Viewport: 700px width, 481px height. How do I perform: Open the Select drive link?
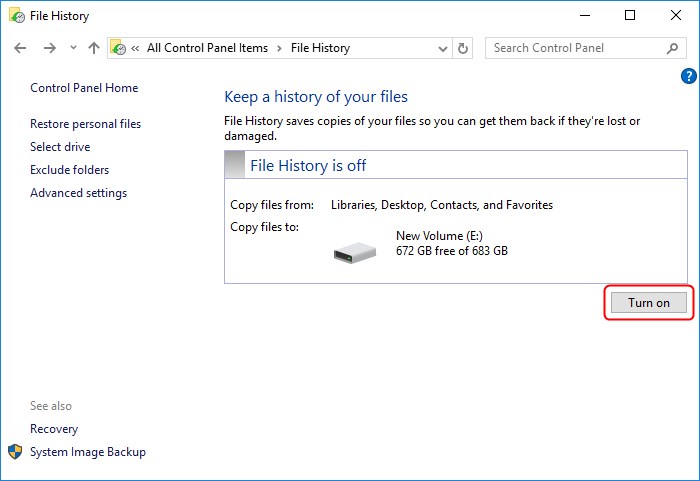(x=60, y=147)
